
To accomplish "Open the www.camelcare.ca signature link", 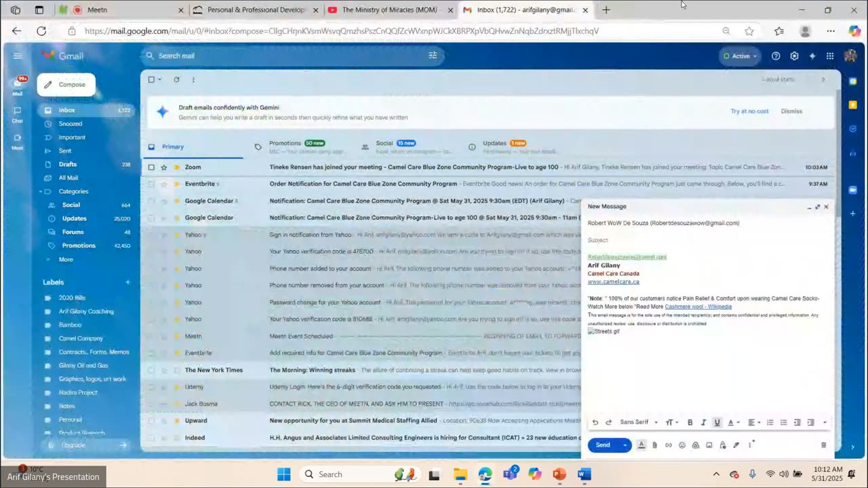I will pos(613,282).
